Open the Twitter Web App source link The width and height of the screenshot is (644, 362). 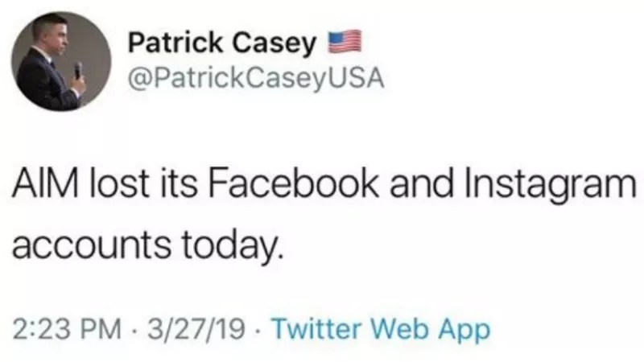click(378, 329)
